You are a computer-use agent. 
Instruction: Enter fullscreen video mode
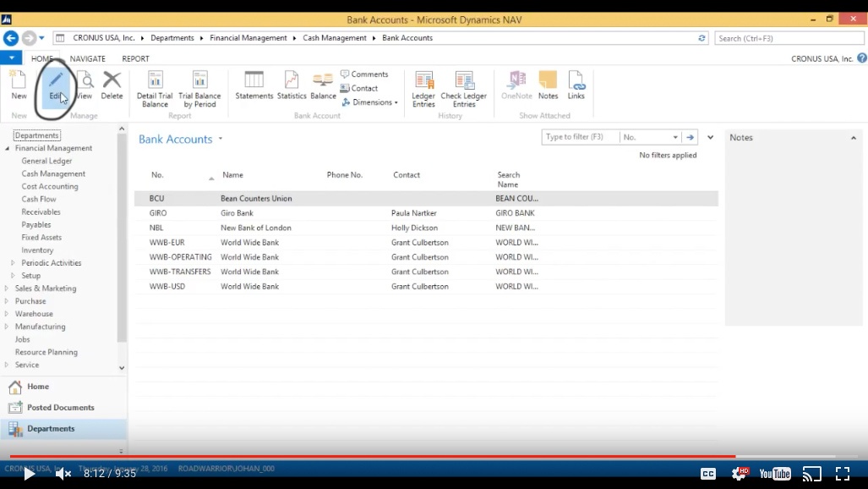(843, 474)
